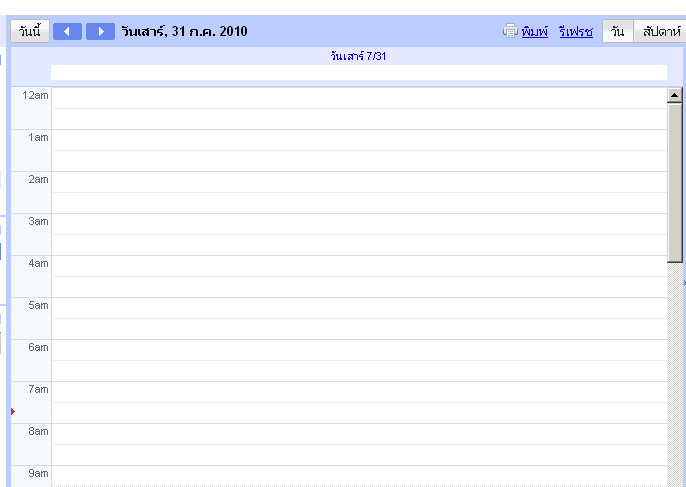Click the 4am time slot row
Image resolution: width=686 pixels, height=487 pixels.
point(359,277)
